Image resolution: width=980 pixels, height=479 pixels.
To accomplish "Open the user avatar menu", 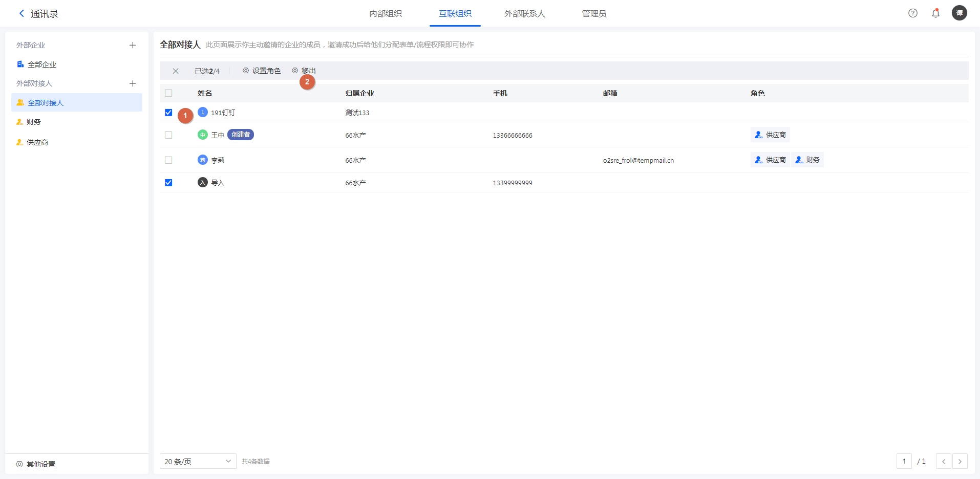I will click(x=959, y=13).
